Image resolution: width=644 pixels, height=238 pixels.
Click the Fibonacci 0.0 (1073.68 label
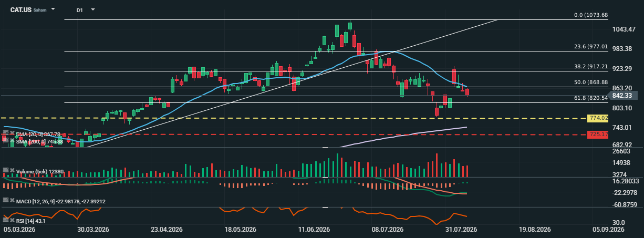[x=591, y=15]
